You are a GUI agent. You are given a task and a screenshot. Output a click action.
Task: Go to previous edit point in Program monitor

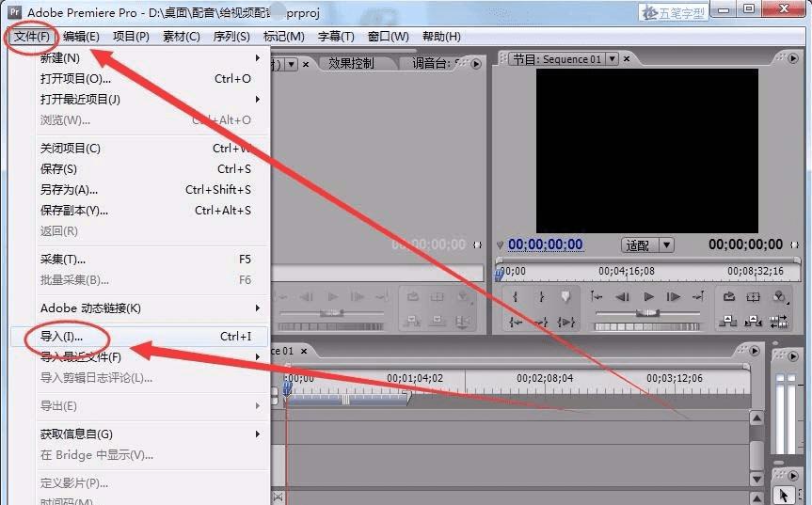pyautogui.click(x=597, y=296)
